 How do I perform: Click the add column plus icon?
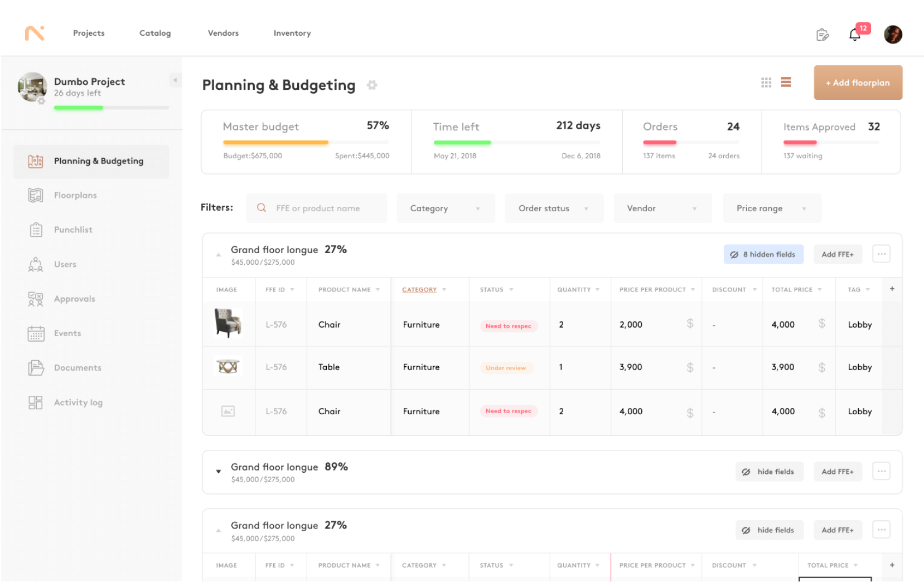(x=892, y=289)
